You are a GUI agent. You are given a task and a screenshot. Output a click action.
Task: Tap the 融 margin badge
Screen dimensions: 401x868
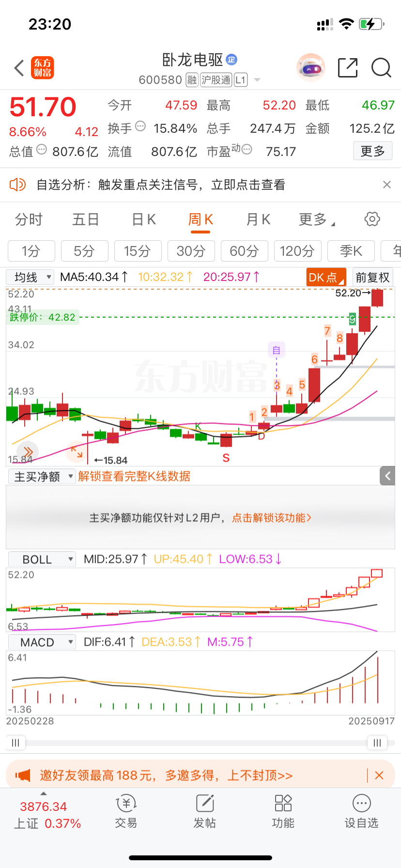pos(192,80)
